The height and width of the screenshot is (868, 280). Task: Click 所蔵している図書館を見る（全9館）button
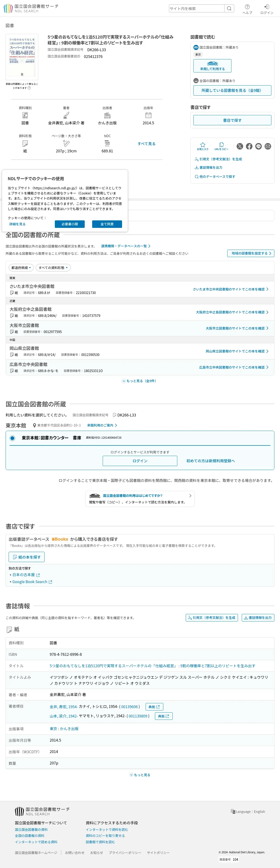point(232,90)
